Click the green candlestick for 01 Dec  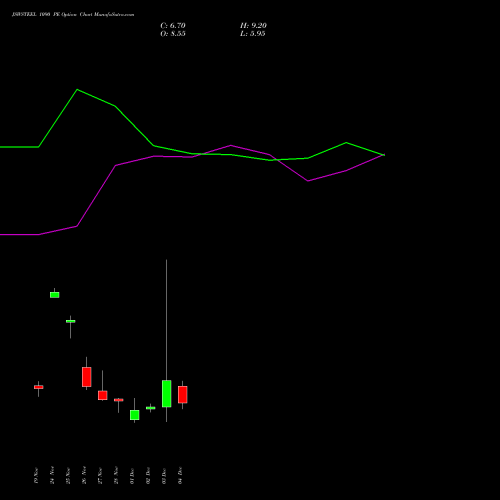click(x=135, y=415)
